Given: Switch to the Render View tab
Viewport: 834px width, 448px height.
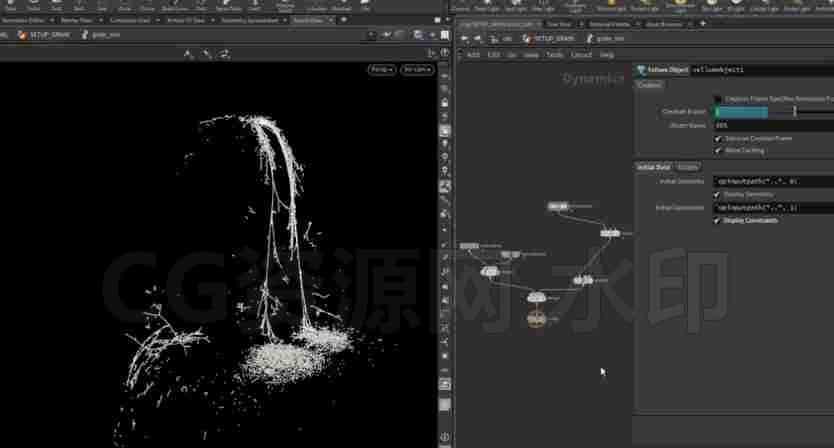Looking at the screenshot, I should coord(76,20).
